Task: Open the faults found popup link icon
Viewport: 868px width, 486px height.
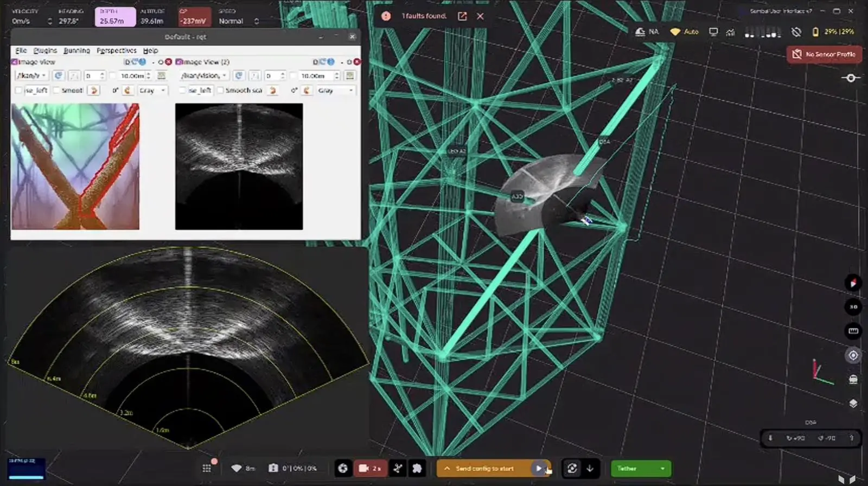Action: (x=462, y=16)
